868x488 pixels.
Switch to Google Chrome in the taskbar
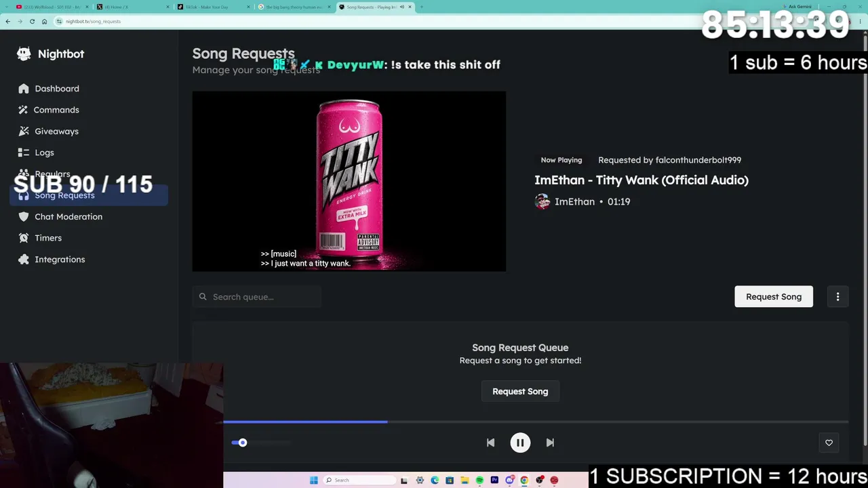(x=524, y=481)
